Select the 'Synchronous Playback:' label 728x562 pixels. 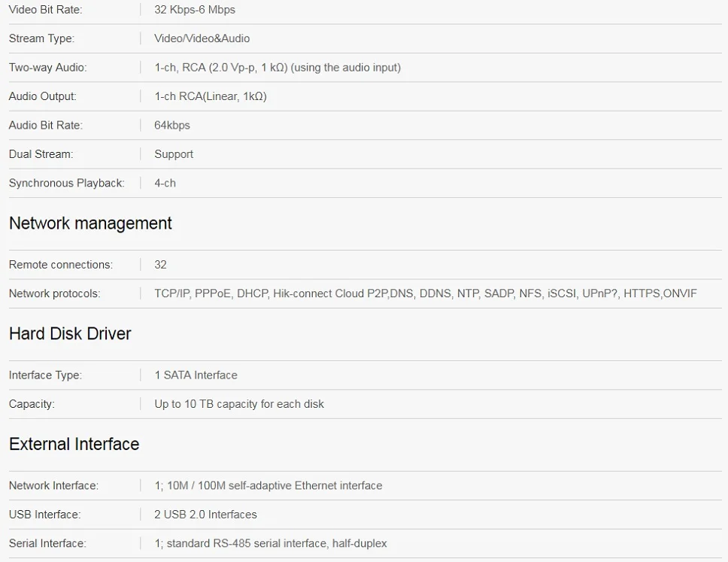coord(67,183)
